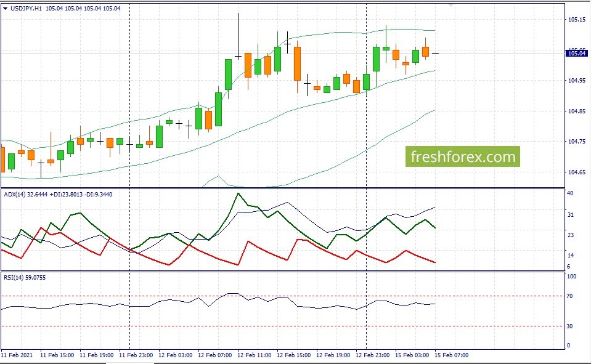The height and width of the screenshot is (364, 591).
Task: Select the ADX(14) indicator label
Action: [x=15, y=195]
